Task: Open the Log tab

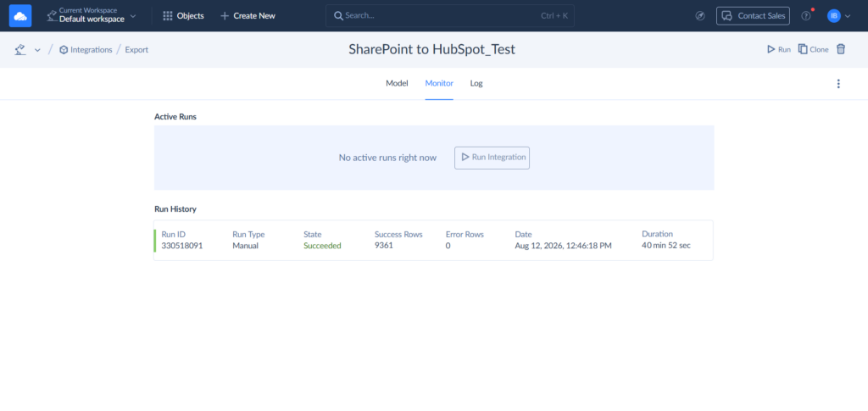Action: pos(476,84)
